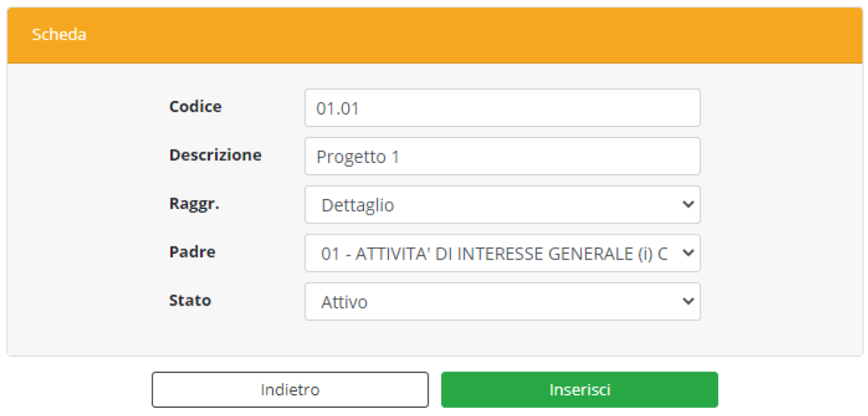868x416 pixels.
Task: Place cursor on the Progetto 1 text
Action: point(358,157)
